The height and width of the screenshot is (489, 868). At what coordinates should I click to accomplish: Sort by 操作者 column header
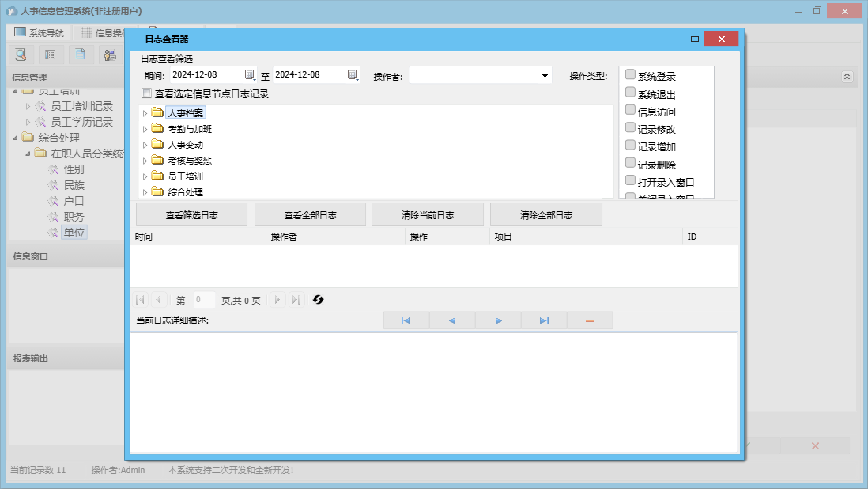click(335, 237)
